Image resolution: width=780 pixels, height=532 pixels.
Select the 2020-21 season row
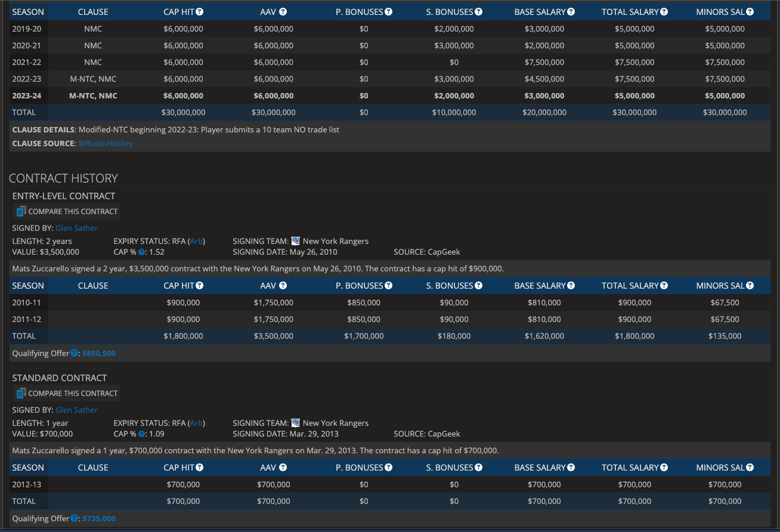(x=390, y=45)
